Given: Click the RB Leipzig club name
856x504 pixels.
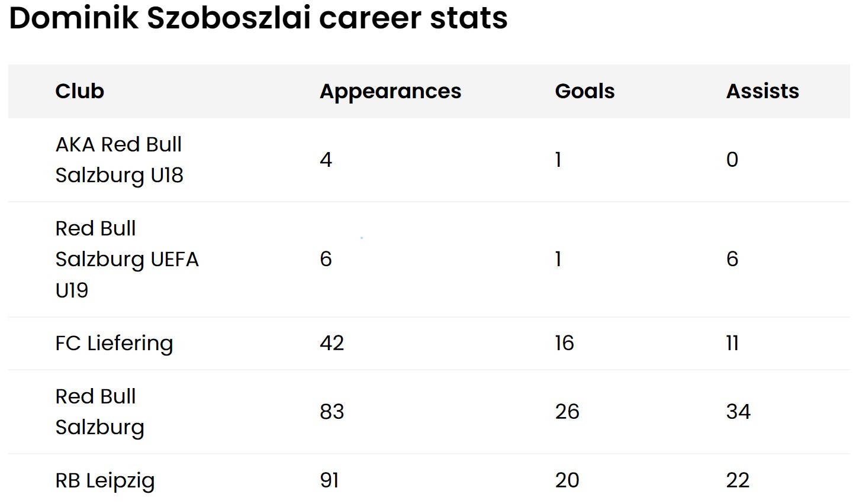Looking at the screenshot, I should [105, 480].
